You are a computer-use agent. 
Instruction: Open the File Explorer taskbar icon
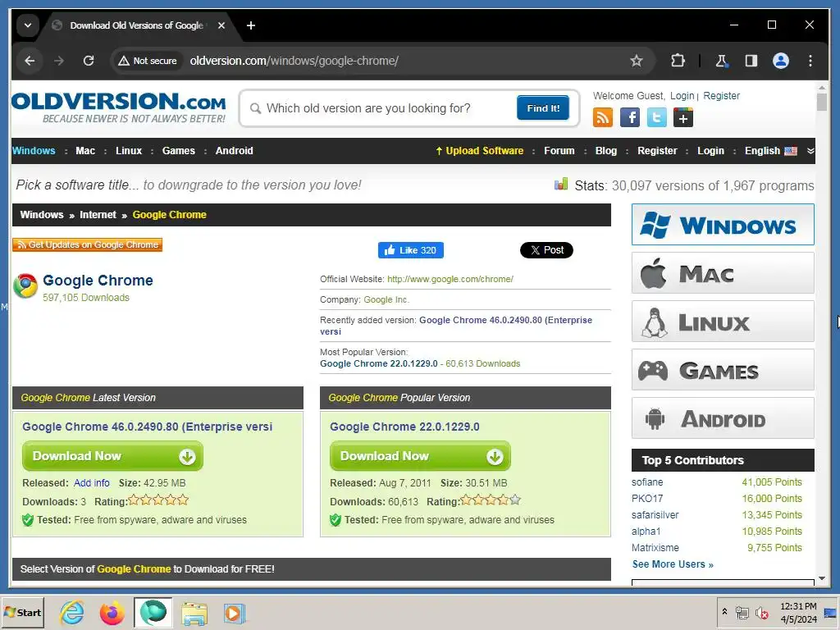(194, 613)
